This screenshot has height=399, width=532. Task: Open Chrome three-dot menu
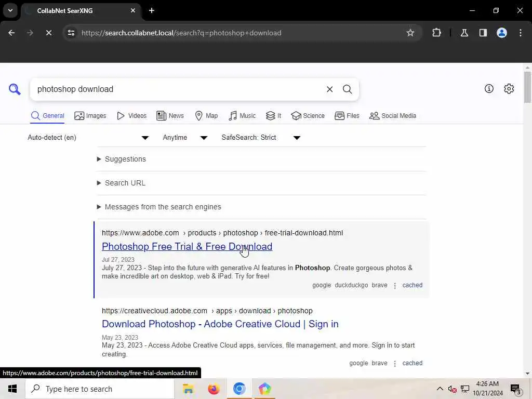[521, 33]
